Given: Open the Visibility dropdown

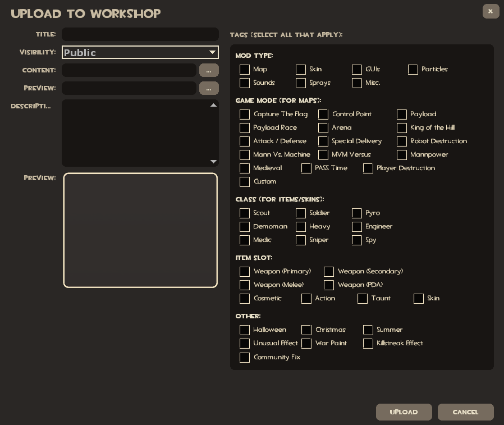Looking at the screenshot, I should 140,52.
